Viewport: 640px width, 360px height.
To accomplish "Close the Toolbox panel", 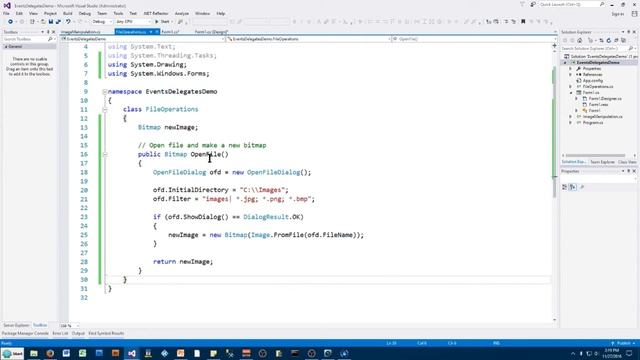I will tap(53, 32).
